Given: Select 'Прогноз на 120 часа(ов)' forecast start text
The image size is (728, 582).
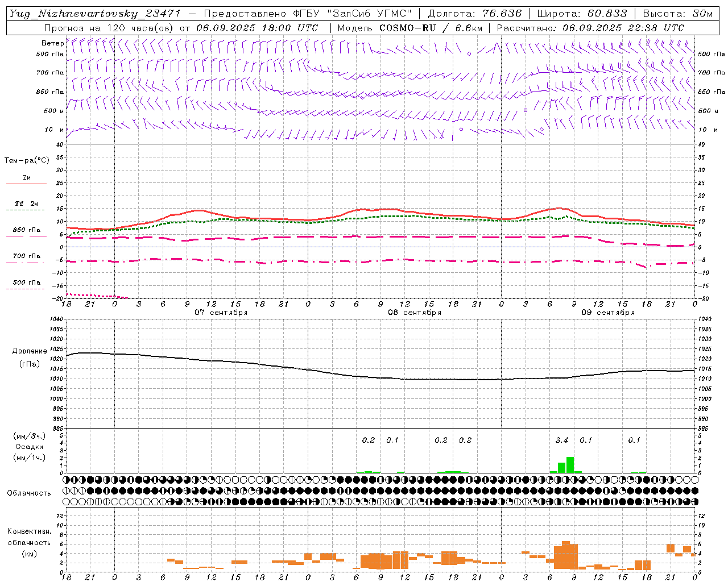Looking at the screenshot, I should coord(109,28).
